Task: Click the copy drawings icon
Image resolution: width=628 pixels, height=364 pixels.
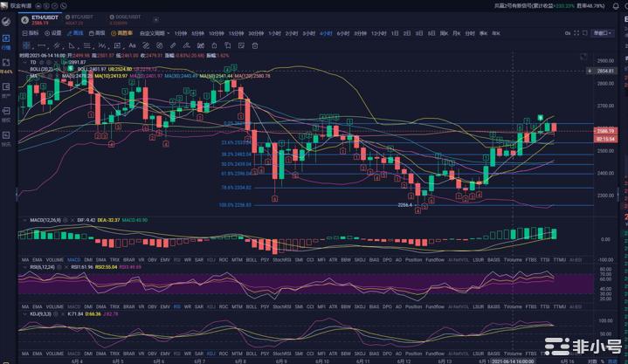Action: [x=227, y=45]
